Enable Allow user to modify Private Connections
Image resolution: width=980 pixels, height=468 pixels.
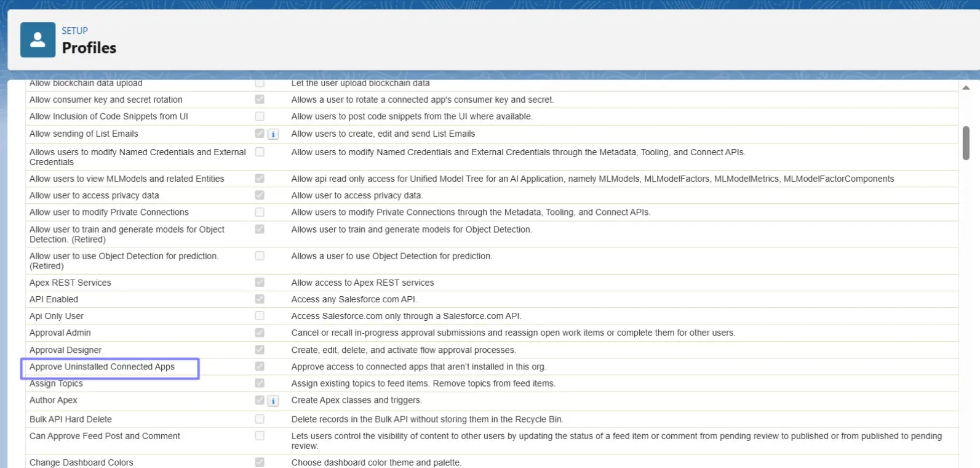pyautogui.click(x=260, y=212)
